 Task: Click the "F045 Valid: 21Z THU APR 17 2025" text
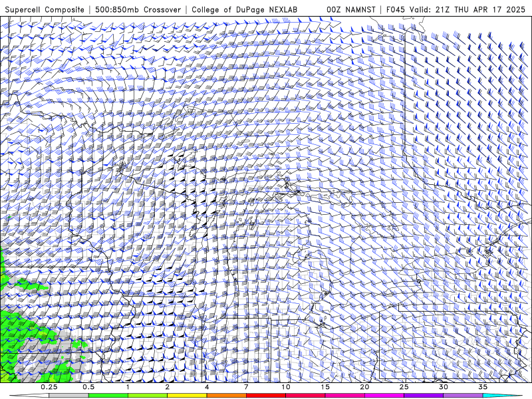456,10
